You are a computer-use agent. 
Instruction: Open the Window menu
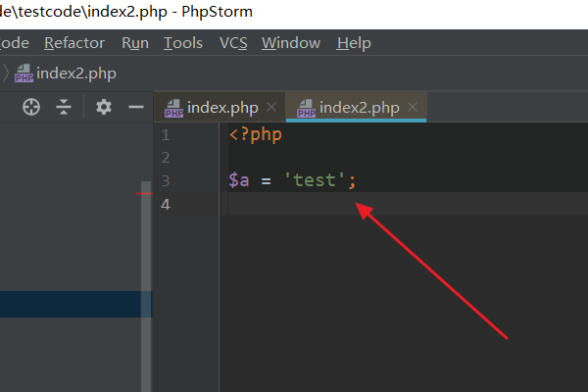click(291, 43)
